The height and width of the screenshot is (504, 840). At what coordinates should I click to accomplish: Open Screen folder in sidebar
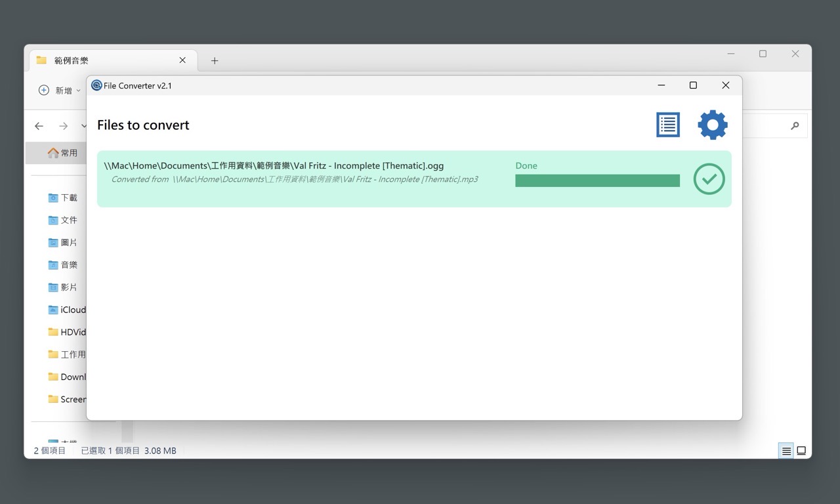tap(67, 399)
